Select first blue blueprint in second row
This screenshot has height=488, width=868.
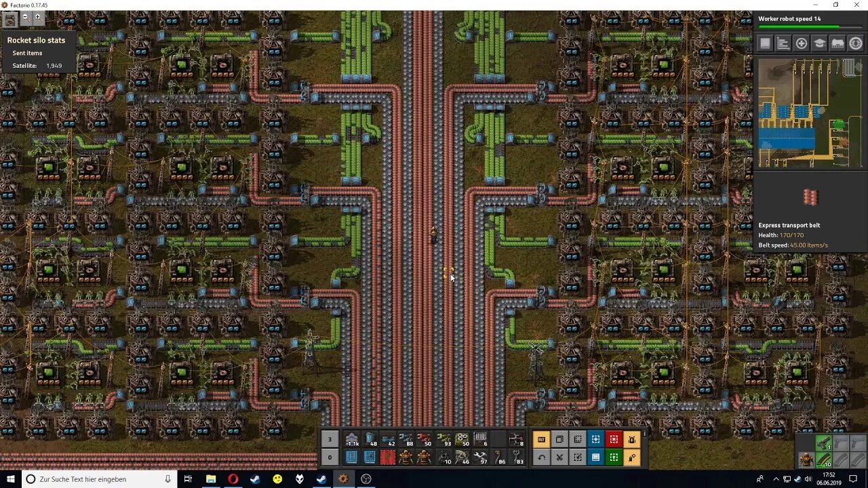(352, 457)
